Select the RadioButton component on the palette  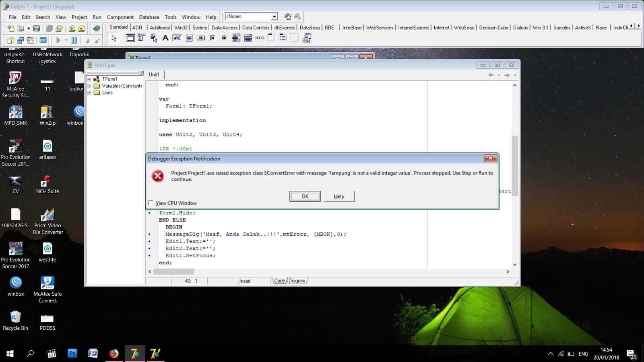[x=224, y=38]
